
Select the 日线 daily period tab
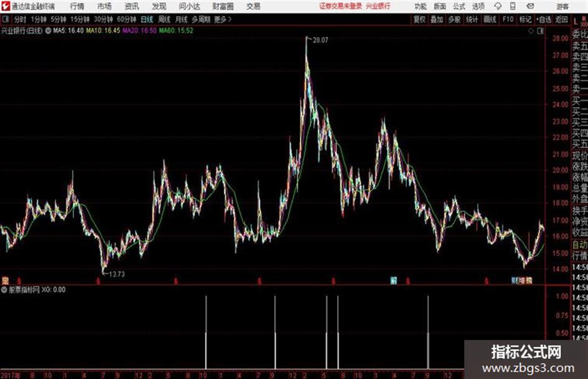coord(147,19)
